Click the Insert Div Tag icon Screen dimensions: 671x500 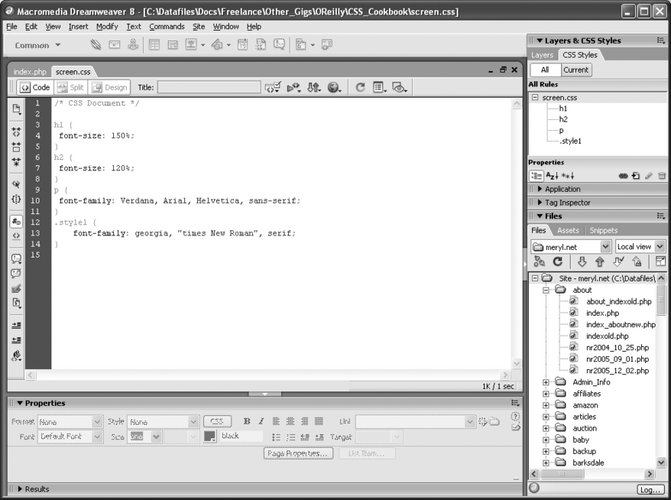point(172,45)
